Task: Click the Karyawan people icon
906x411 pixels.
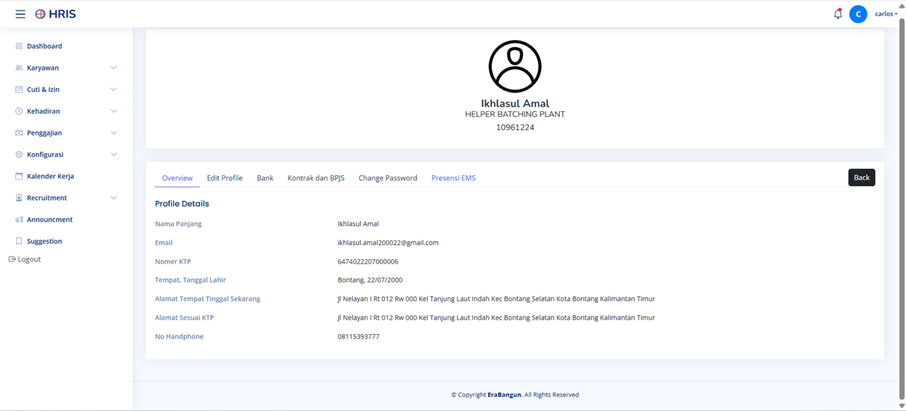Action: click(x=19, y=68)
